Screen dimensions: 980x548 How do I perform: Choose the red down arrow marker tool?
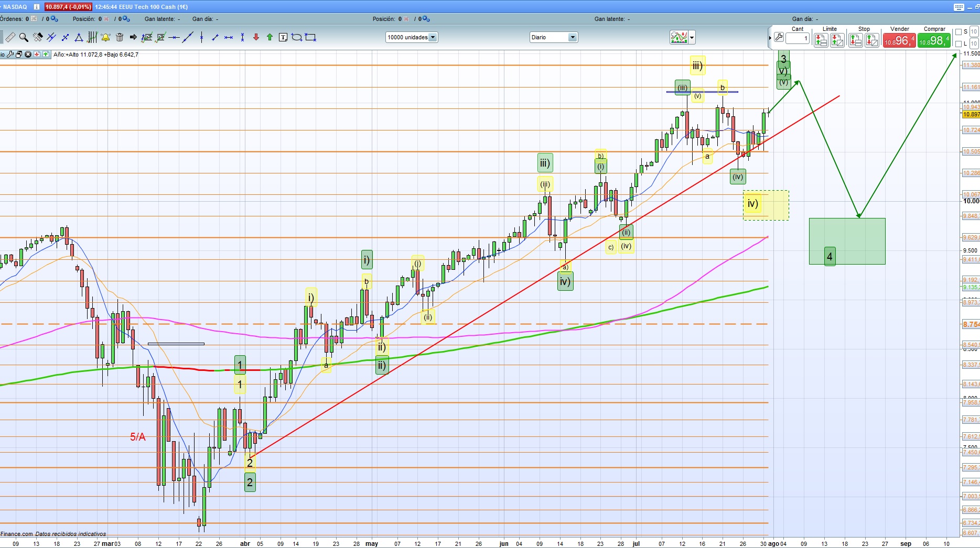[x=256, y=37]
